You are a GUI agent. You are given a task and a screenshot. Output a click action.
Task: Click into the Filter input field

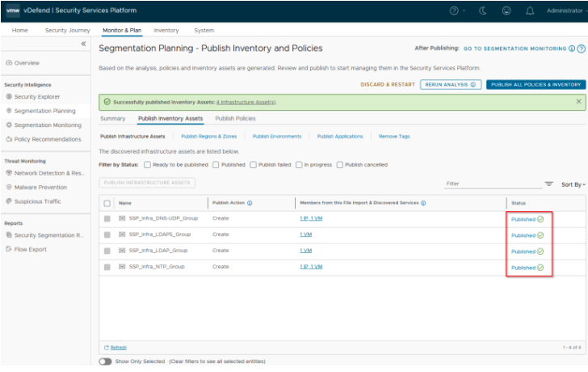491,184
